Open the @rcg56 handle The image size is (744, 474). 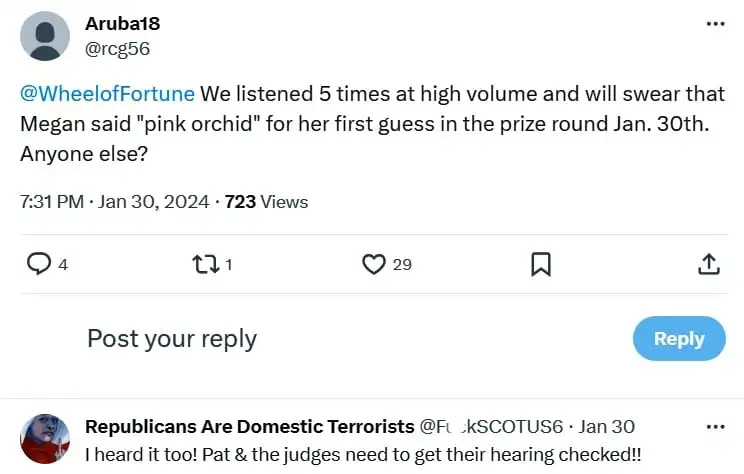tap(118, 49)
